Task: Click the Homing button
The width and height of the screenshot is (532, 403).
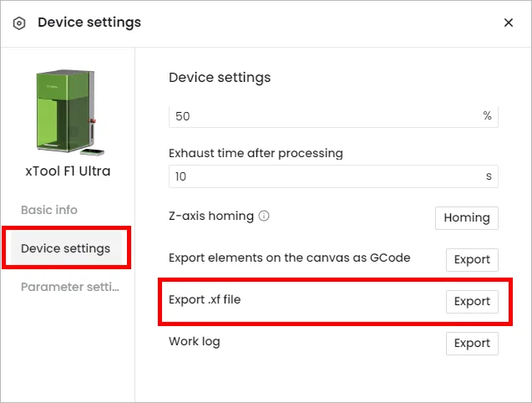Action: tap(467, 218)
